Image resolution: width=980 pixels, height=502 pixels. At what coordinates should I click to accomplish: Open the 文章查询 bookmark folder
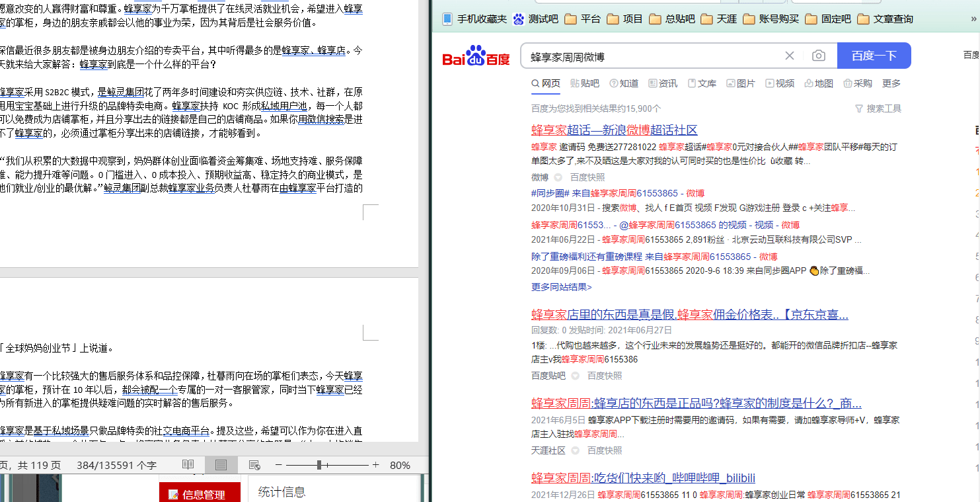885,19
